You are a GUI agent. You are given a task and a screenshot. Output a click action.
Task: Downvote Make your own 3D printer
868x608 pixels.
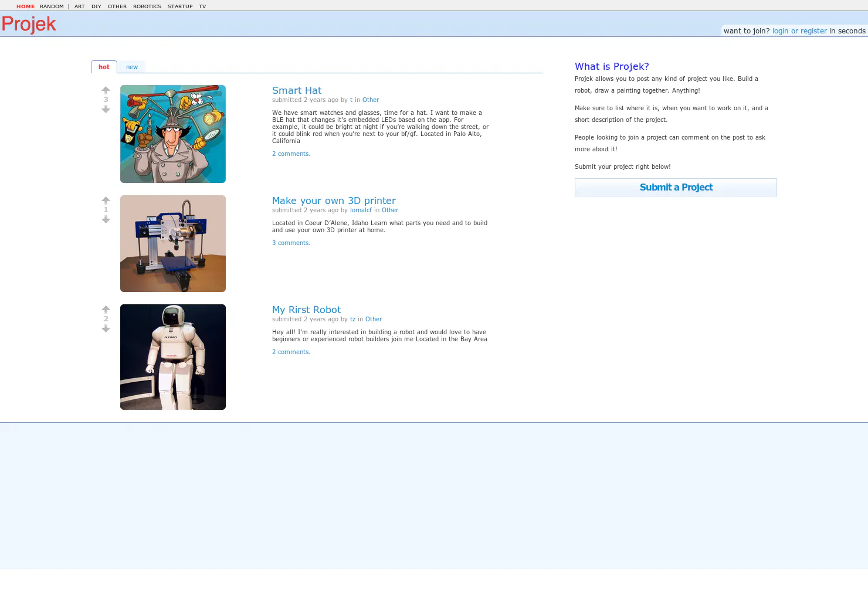pyautogui.click(x=106, y=220)
